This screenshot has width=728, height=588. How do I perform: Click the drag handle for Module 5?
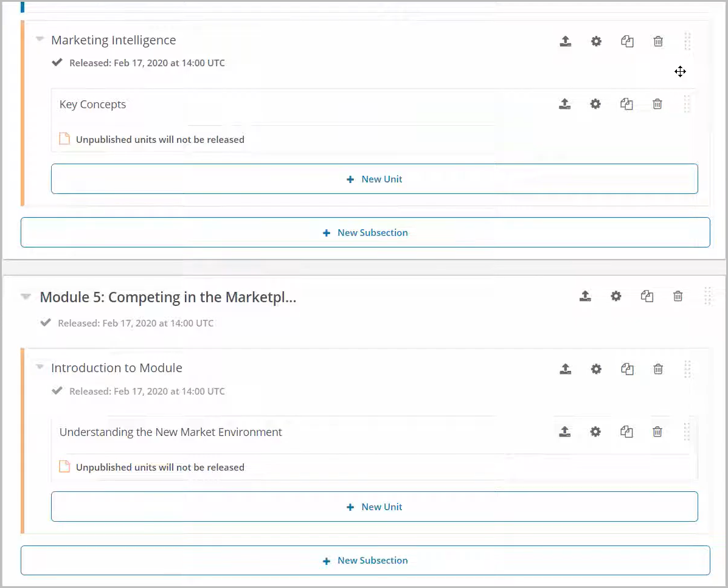(x=707, y=296)
